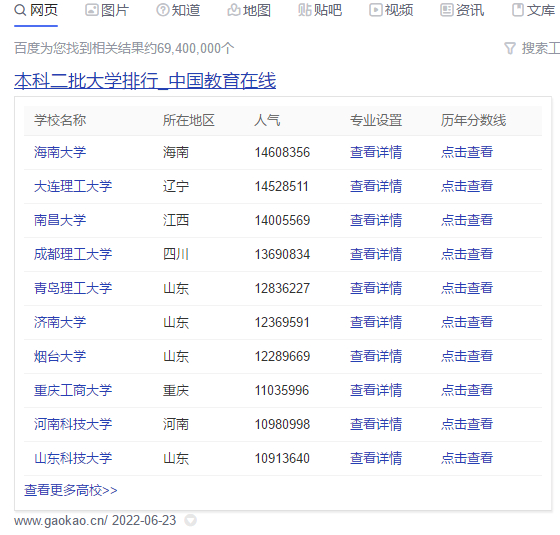Expand the arrow next to www.gaokao.cn date
The width and height of the screenshot is (560, 535).
(x=190, y=520)
